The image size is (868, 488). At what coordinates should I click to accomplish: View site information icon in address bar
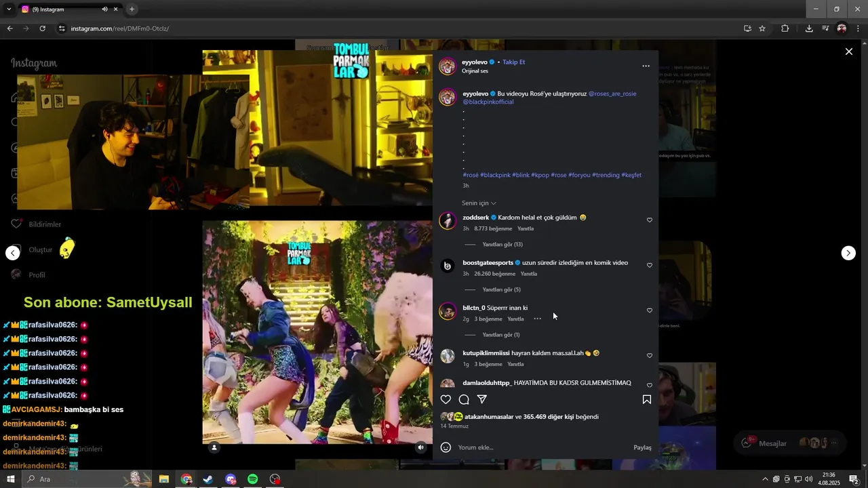pyautogui.click(x=62, y=28)
